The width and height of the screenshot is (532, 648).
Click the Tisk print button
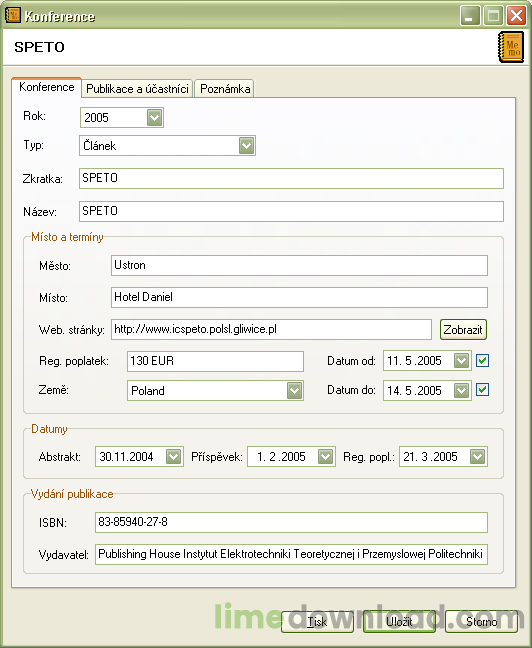pos(317,622)
